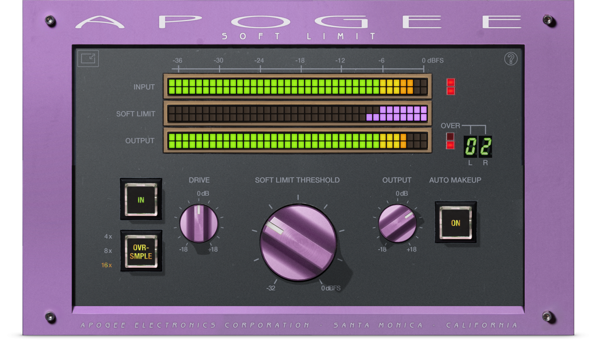Screen dimensions: 597x364
Task: Click the SOFT LIMIT THRESHOLD label
Action: click(297, 180)
